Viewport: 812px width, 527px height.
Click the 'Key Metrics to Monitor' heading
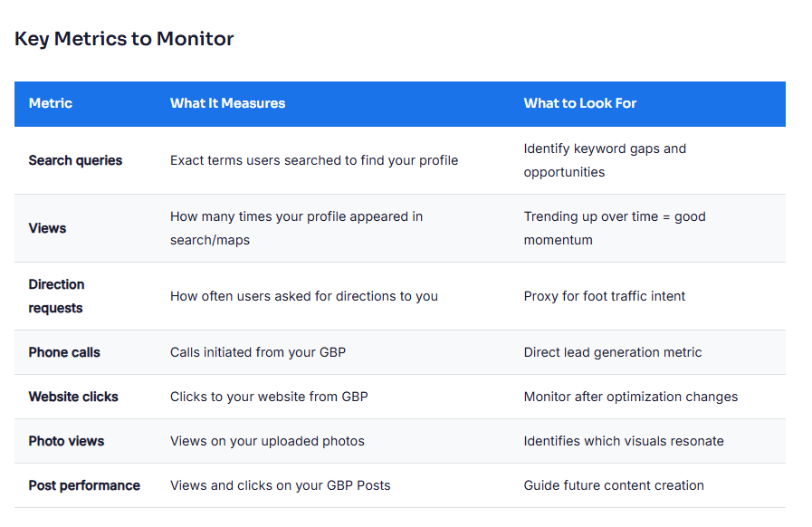pyautogui.click(x=124, y=39)
